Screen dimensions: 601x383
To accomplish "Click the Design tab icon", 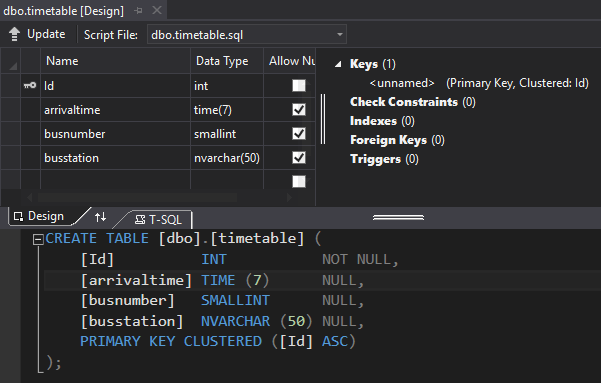I will point(18,217).
